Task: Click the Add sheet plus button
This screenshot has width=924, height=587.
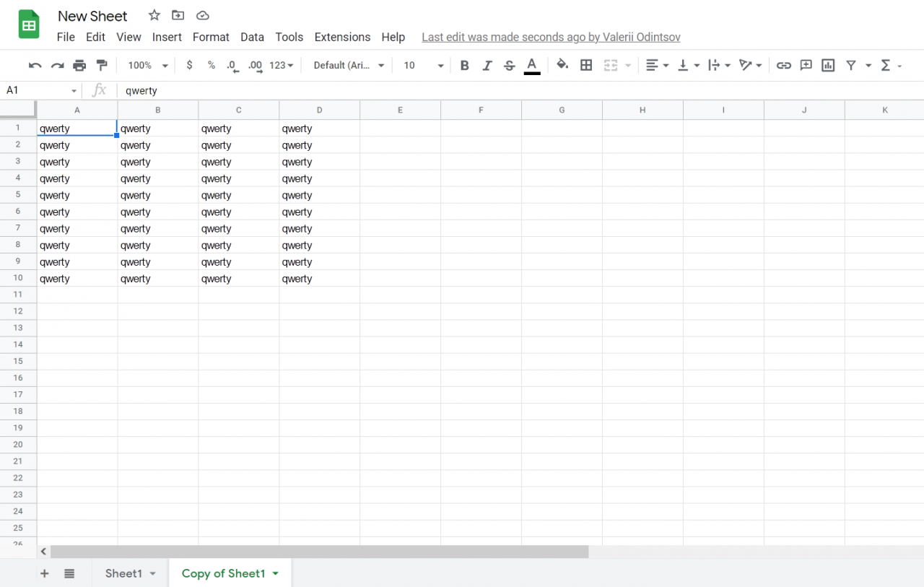Action: click(44, 573)
